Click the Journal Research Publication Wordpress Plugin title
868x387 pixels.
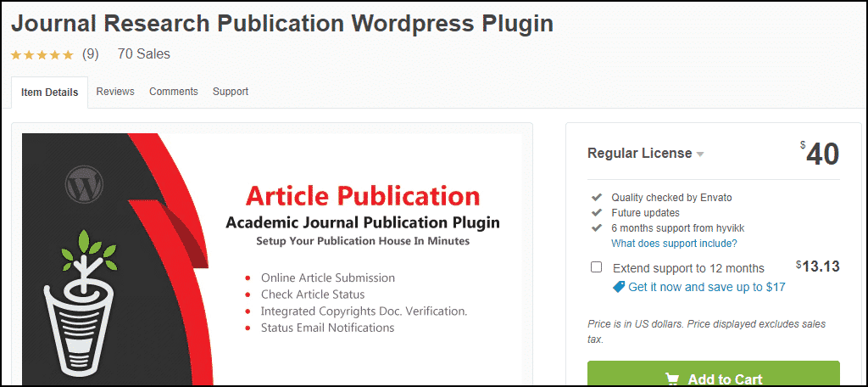281,23
